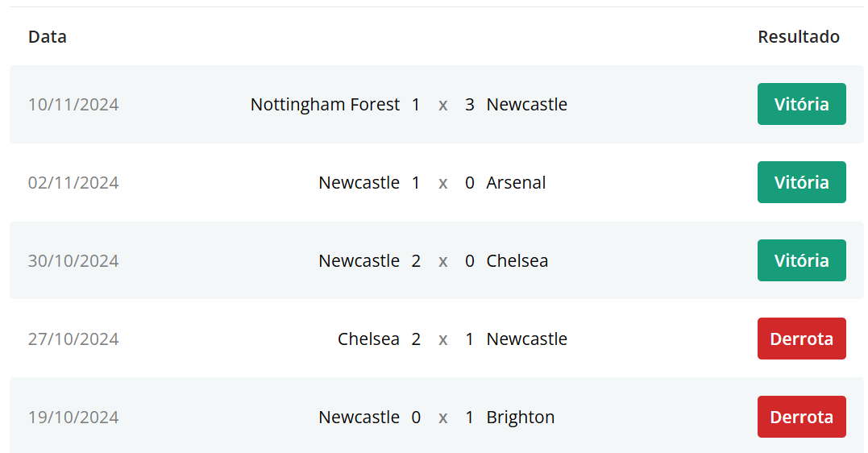This screenshot has width=868, height=453.
Task: Select Brighton team name in last row
Action: 520,418
